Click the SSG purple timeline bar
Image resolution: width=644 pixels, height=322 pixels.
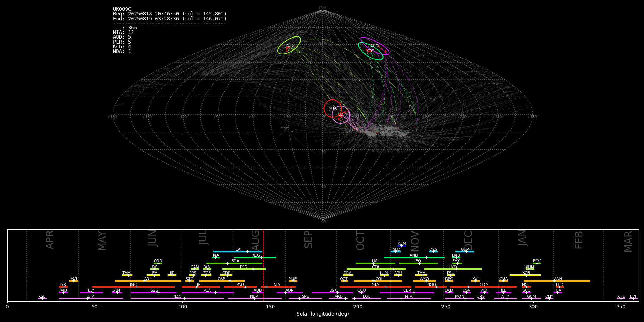(153, 293)
